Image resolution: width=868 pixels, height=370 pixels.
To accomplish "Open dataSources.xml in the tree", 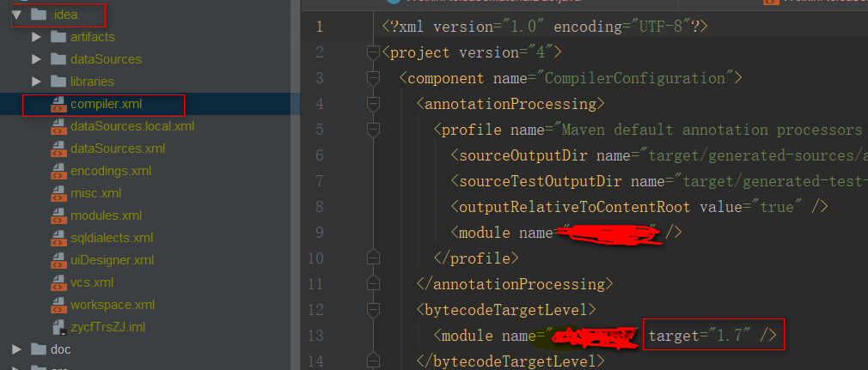I will point(118,149).
